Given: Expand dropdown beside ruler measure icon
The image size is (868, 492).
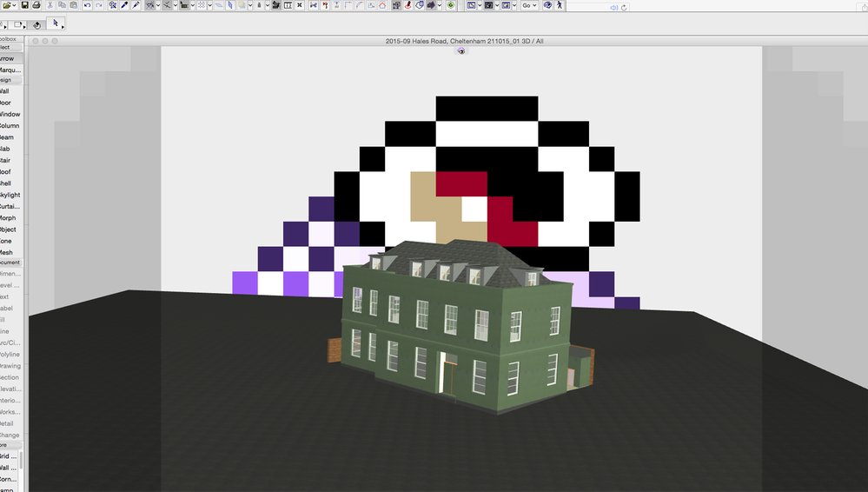Looking at the screenshot, I should click(193, 5).
